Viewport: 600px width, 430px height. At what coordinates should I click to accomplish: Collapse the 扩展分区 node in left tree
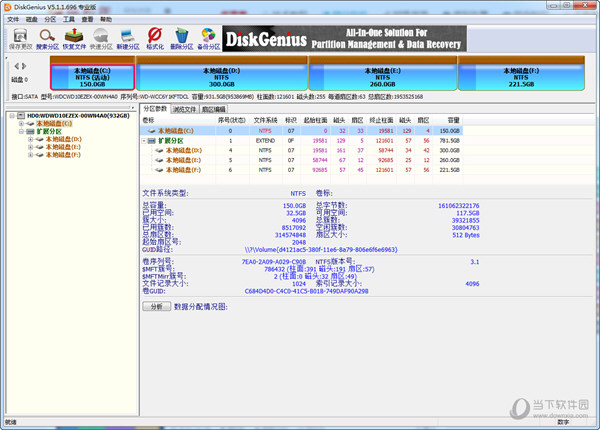click(21, 131)
